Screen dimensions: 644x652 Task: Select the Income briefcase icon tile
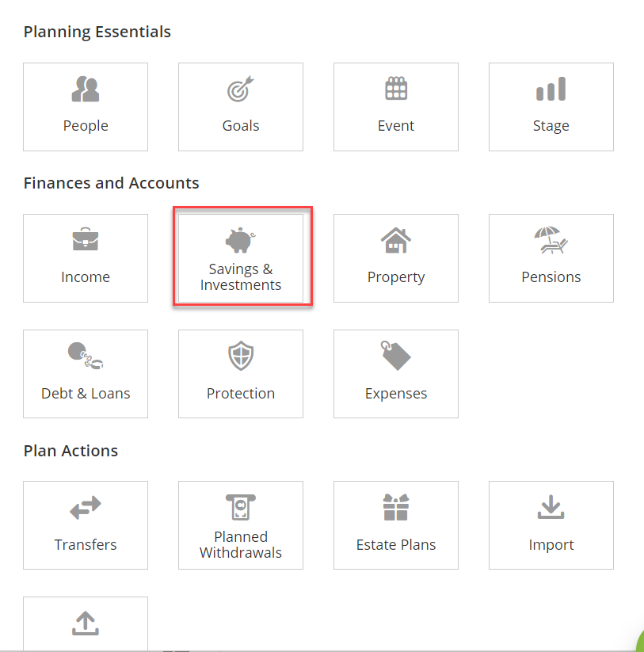pos(86,258)
